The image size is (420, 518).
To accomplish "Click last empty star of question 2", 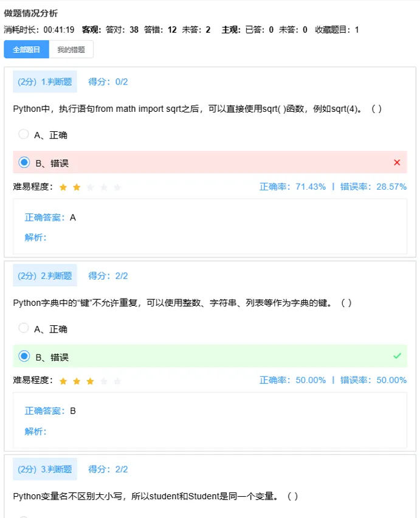I will coord(117,381).
